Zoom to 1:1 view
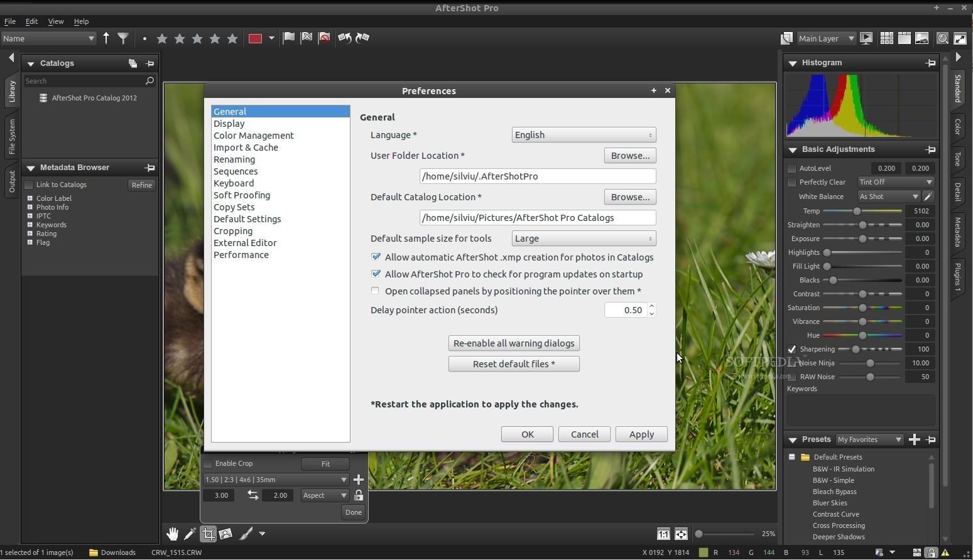The width and height of the screenshot is (973, 560). (663, 534)
